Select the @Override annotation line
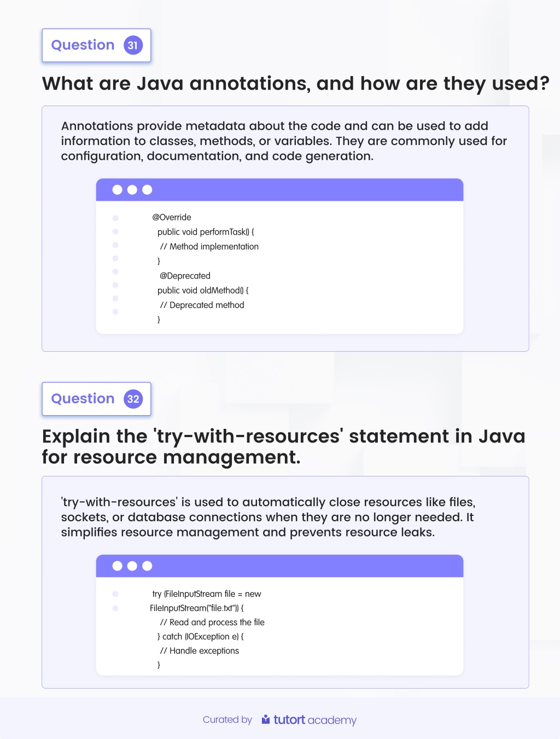The width and height of the screenshot is (560, 739). tap(172, 217)
